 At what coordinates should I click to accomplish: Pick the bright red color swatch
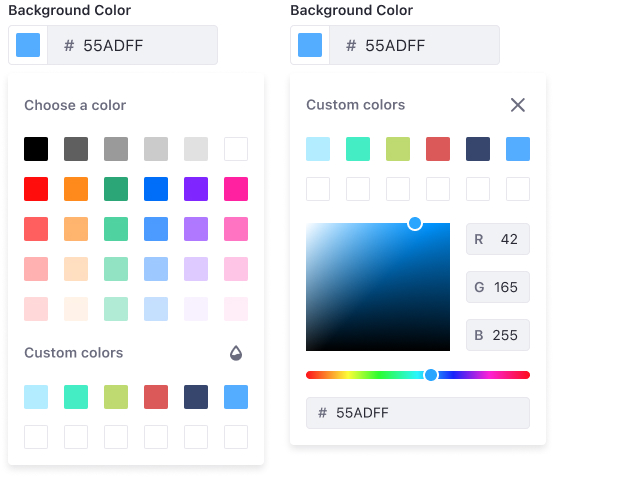pos(36,189)
